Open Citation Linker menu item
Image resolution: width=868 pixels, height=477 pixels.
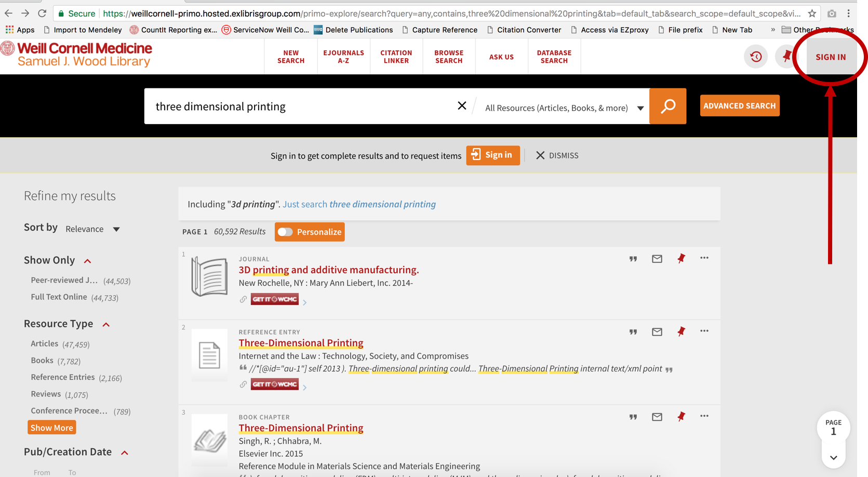[x=396, y=57]
